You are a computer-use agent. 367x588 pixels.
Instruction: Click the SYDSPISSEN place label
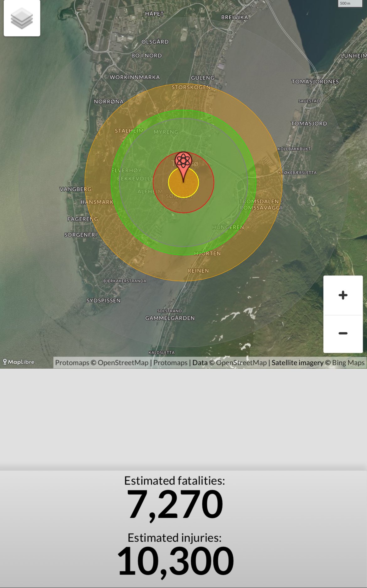(103, 301)
